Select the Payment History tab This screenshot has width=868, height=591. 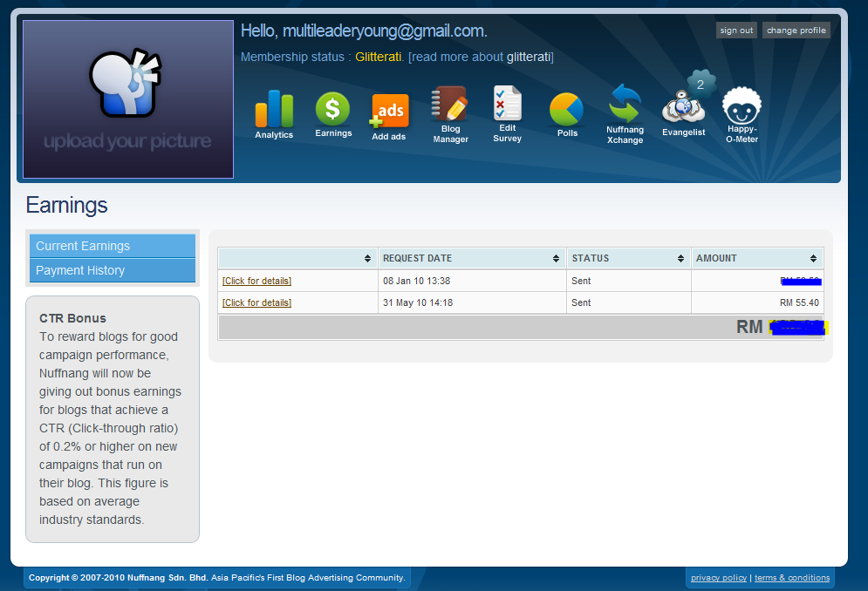[x=113, y=270]
